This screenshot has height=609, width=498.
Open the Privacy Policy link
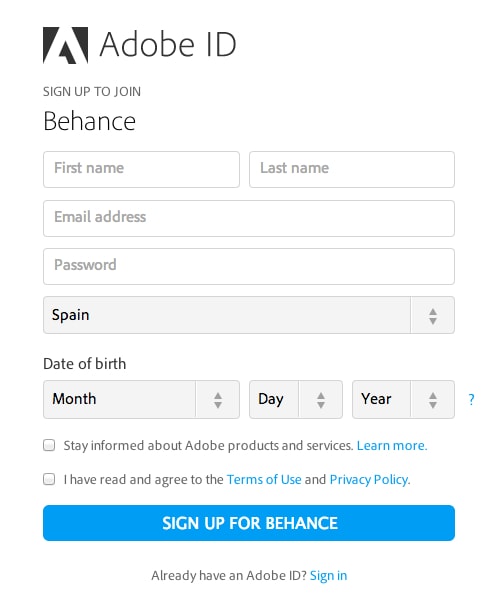(370, 480)
